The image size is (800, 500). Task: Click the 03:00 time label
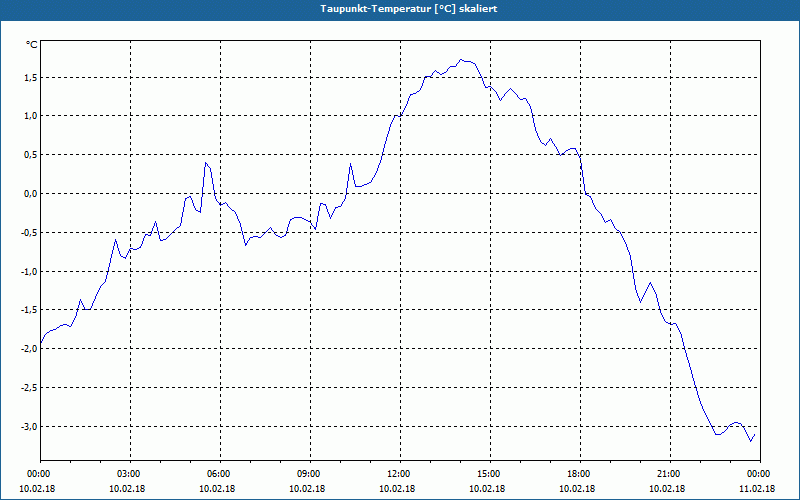[130, 474]
